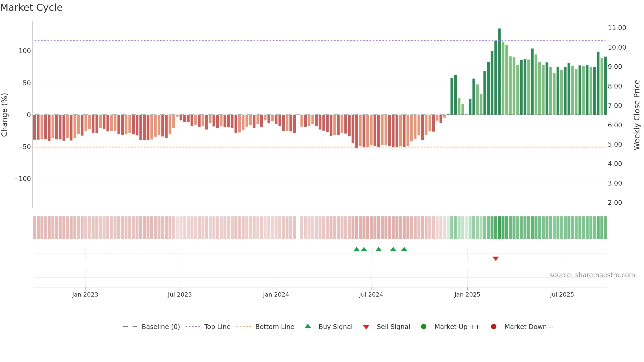Toggle the Buy Signal legend entry
The image size is (644, 362).
(329, 327)
